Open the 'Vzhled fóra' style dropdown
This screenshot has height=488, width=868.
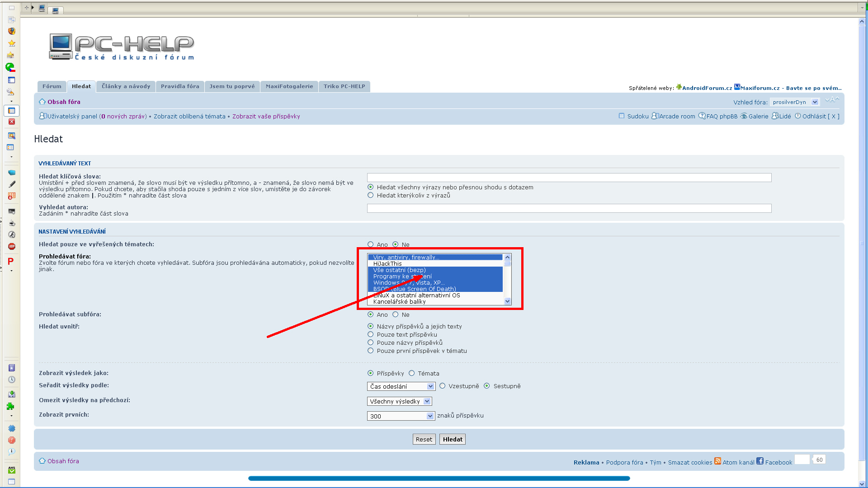(795, 102)
